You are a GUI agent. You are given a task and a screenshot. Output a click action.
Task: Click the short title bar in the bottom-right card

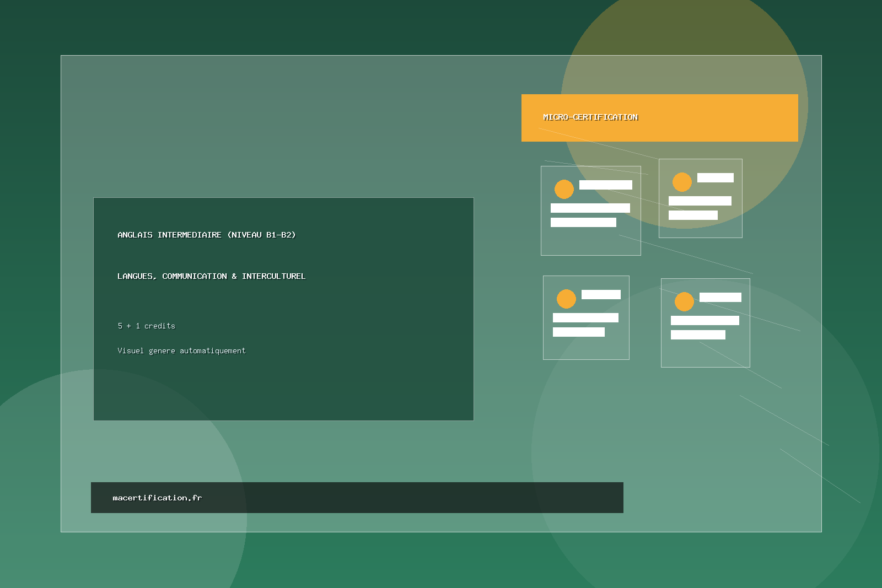coord(720,297)
